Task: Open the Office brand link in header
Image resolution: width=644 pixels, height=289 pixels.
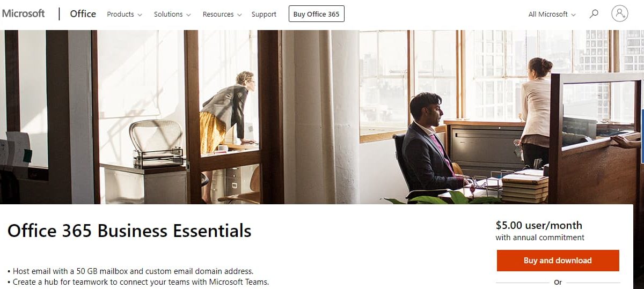Action: pyautogui.click(x=83, y=14)
